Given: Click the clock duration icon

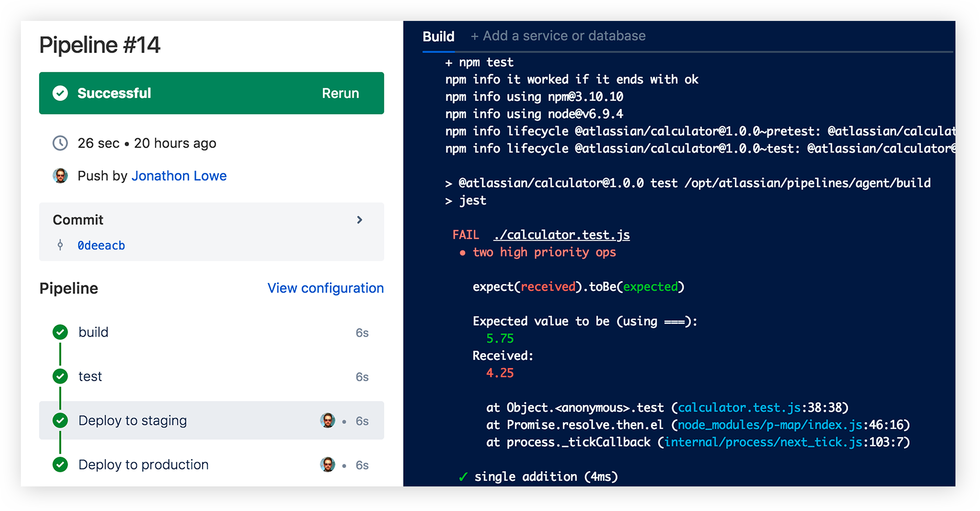Looking at the screenshot, I should click(x=60, y=143).
